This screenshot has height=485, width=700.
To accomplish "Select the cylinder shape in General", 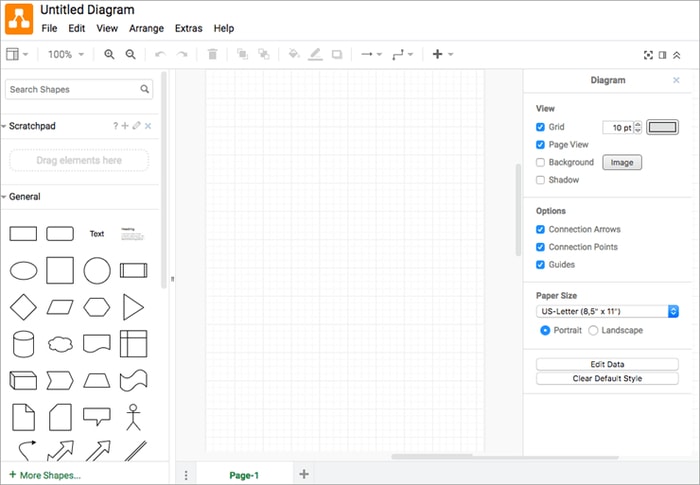I will pyautogui.click(x=23, y=344).
